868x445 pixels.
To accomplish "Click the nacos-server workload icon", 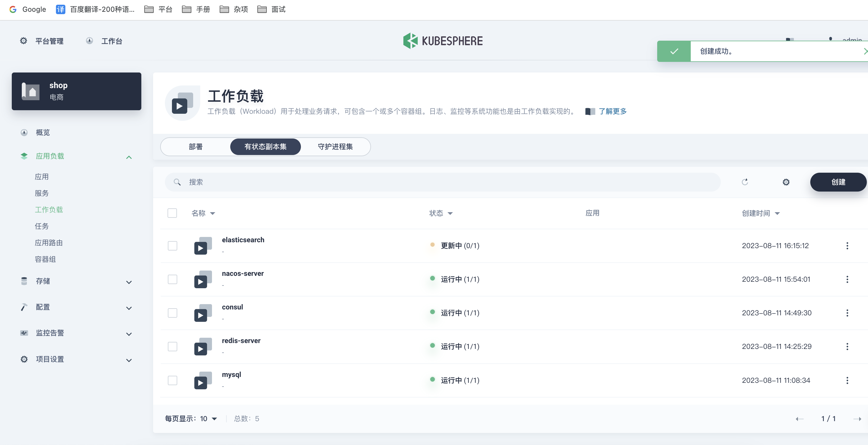I will click(x=203, y=279).
